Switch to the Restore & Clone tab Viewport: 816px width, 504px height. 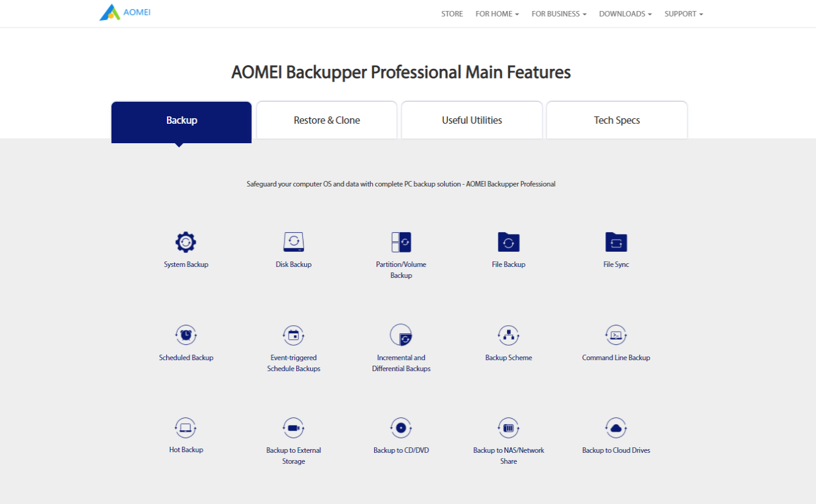click(327, 120)
